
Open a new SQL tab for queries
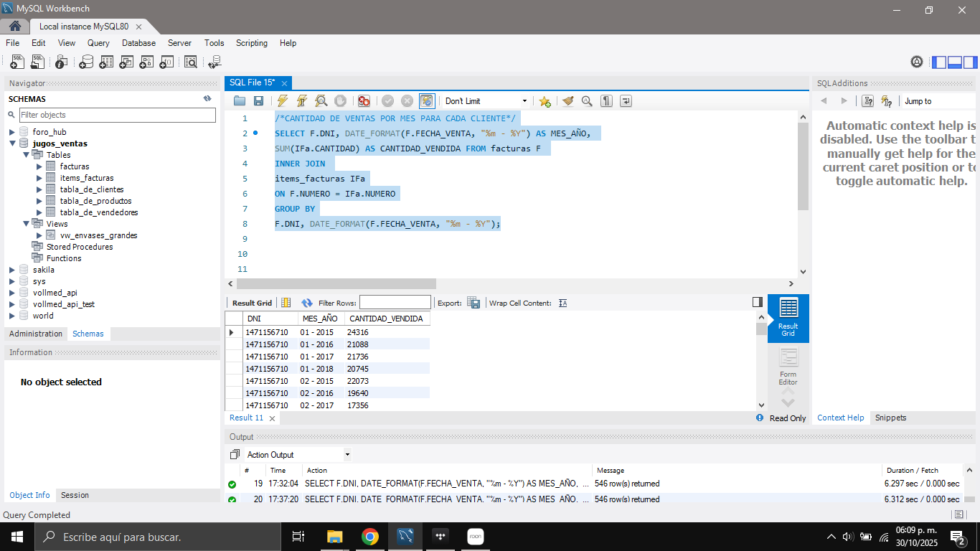[17, 62]
